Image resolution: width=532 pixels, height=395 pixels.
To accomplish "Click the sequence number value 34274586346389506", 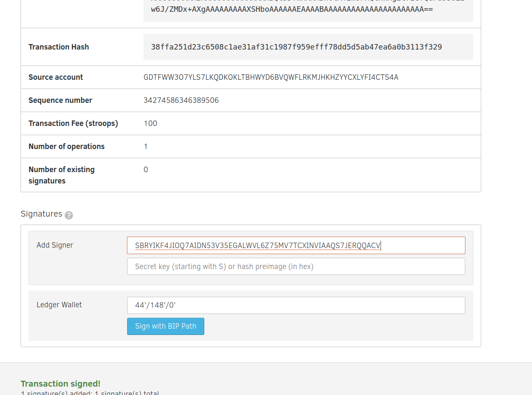I will (x=181, y=100).
